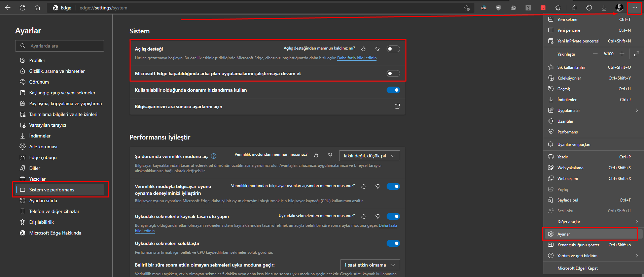Turn off the 'bilgisayar oyunu oynama deneyiminizi iyileştirin' switch

tap(393, 186)
